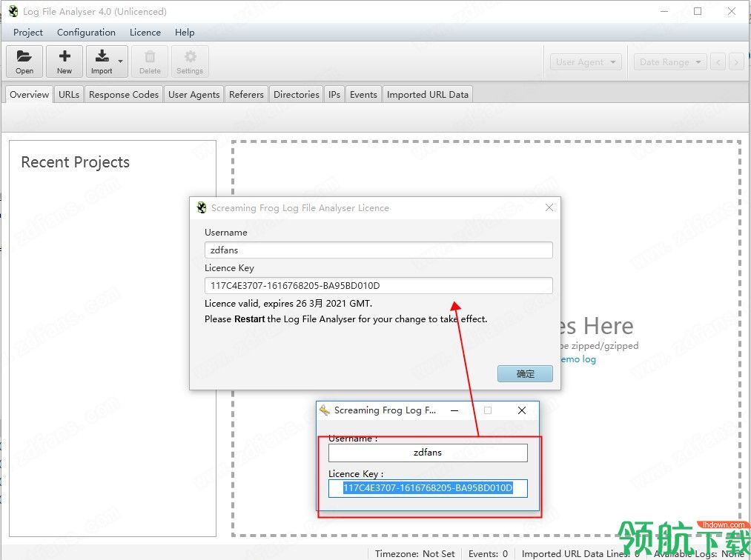The image size is (751, 560).
Task: Switch to the Imported URL Data tab
Action: pos(428,94)
